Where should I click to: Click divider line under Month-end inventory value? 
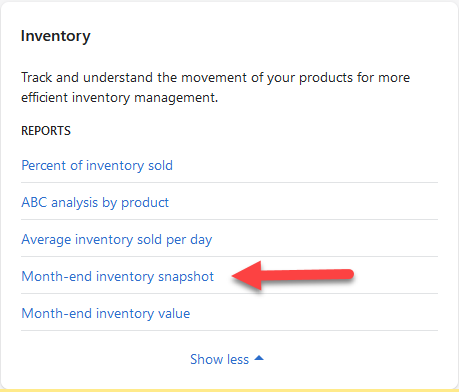[229, 331]
